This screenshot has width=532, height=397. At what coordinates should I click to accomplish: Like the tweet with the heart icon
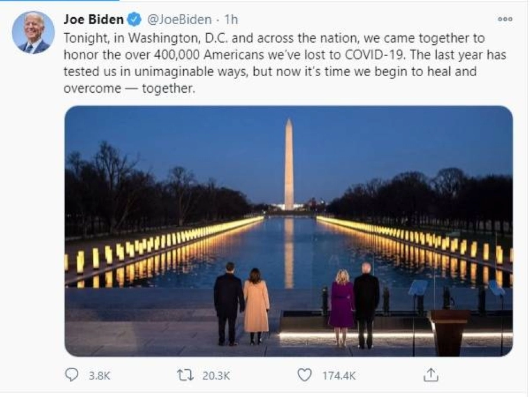point(304,375)
